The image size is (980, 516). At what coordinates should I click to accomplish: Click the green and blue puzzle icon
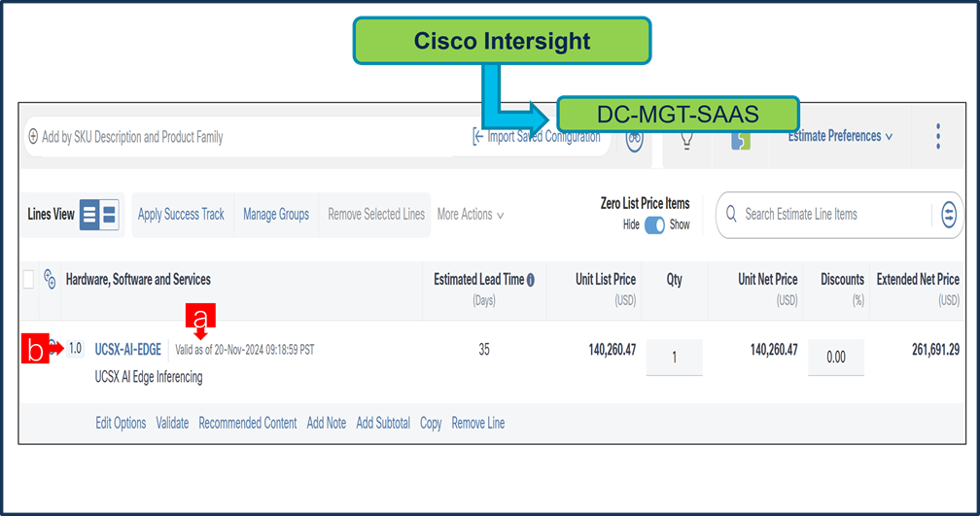point(741,141)
